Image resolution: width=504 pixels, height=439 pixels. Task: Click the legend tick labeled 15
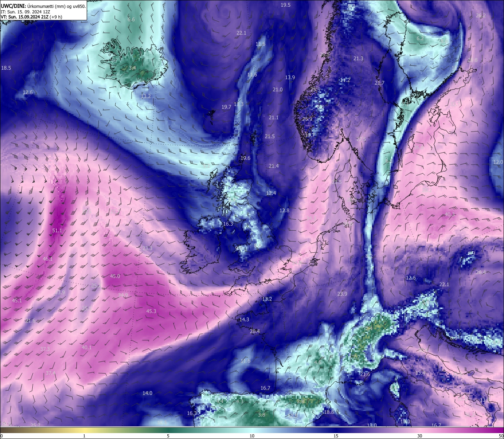pyautogui.click(x=336, y=436)
